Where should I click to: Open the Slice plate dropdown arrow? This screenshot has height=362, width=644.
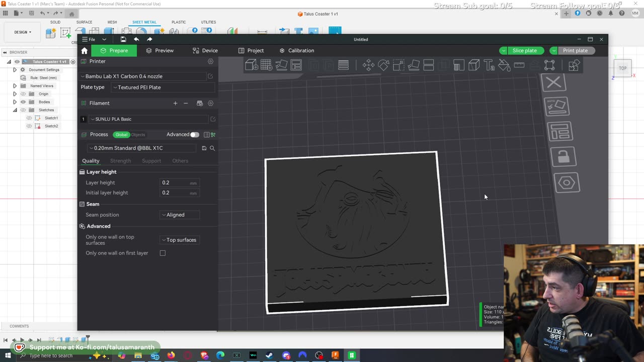[x=503, y=51]
